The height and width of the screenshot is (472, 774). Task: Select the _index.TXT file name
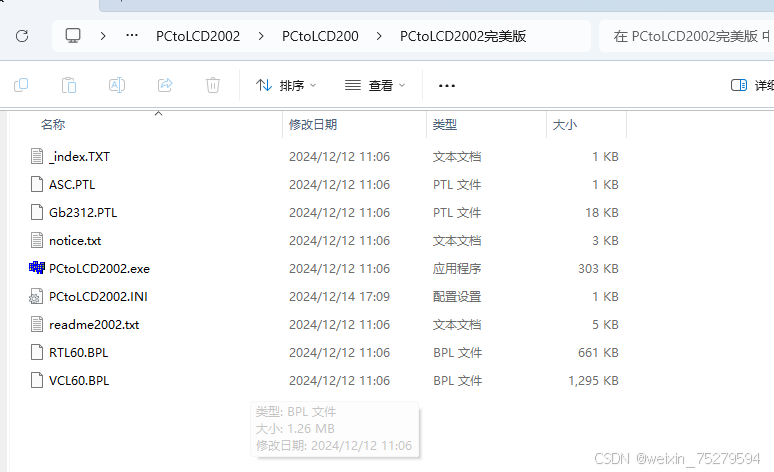pyautogui.click(x=79, y=157)
